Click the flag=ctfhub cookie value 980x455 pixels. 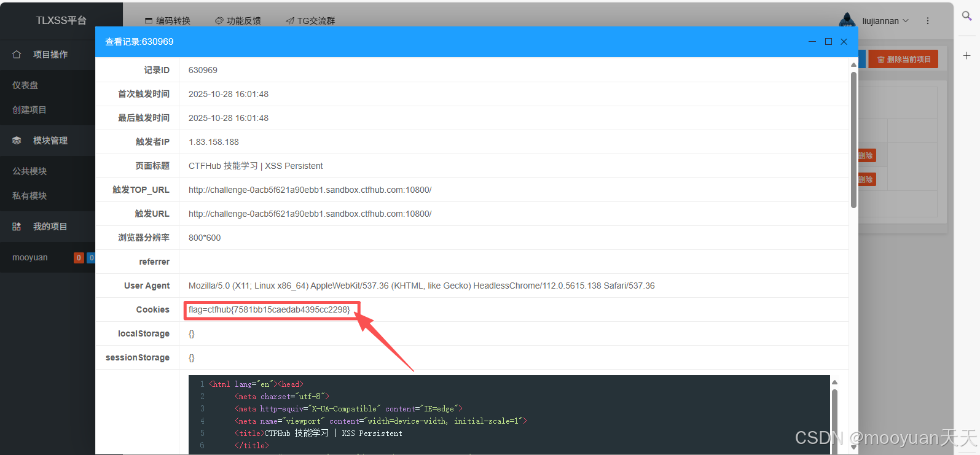click(269, 309)
